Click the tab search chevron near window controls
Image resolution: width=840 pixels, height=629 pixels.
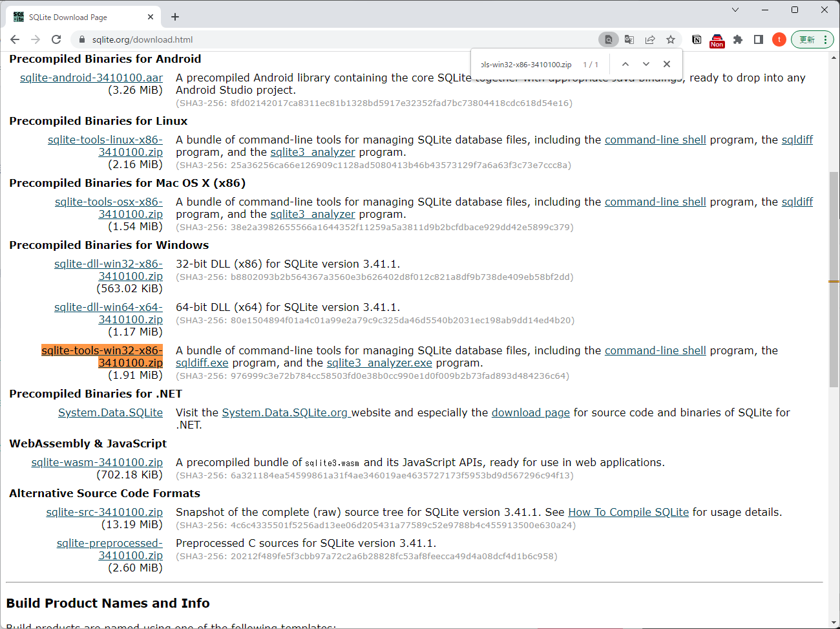click(735, 10)
